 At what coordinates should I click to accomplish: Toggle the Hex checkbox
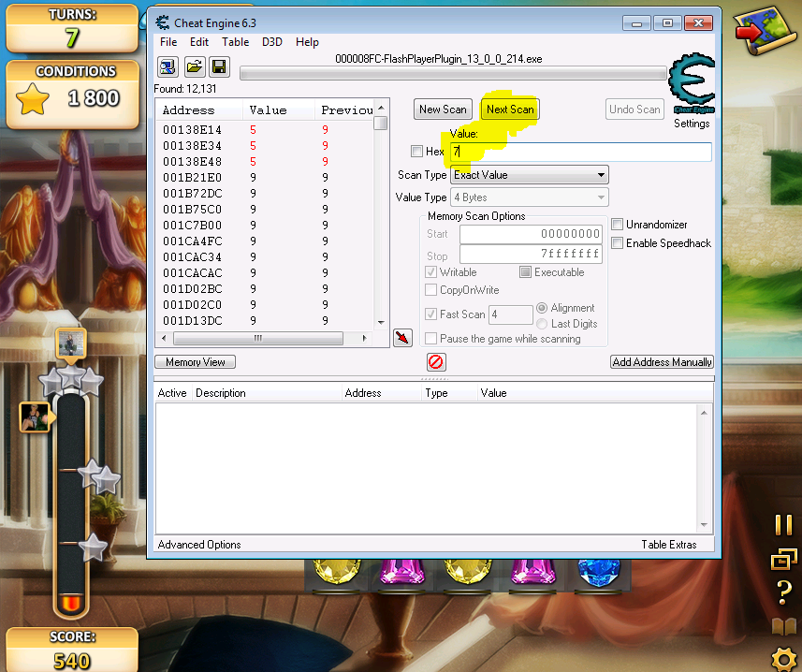coord(416,152)
